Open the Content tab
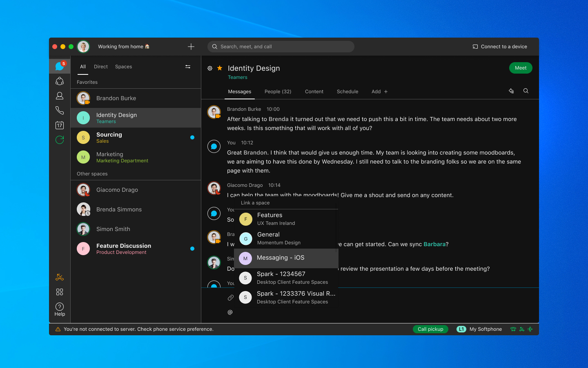 click(314, 92)
